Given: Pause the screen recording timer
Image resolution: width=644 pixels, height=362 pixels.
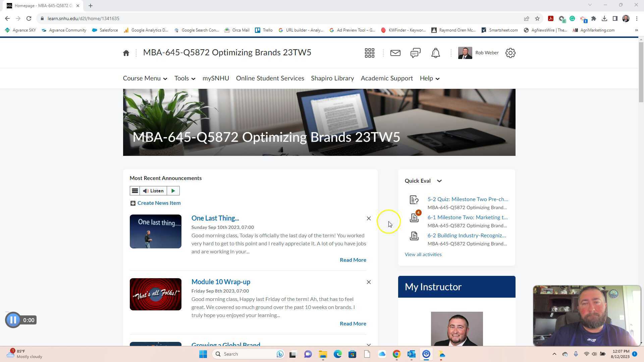Looking at the screenshot, I should click(x=13, y=320).
